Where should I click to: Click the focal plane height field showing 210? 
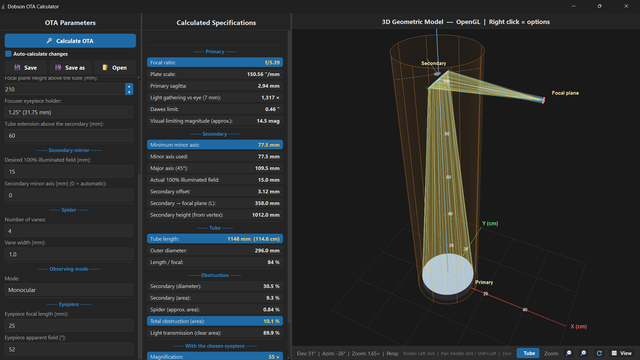tap(64, 89)
